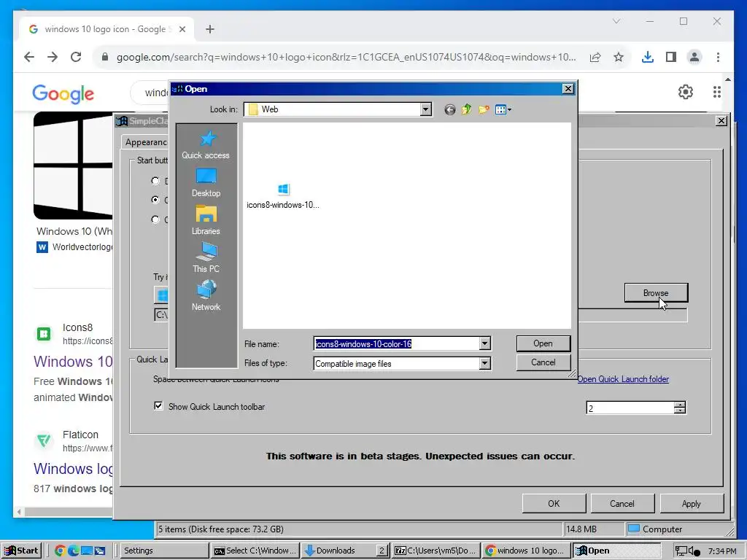Open the Chrome tab search chevron

616,21
